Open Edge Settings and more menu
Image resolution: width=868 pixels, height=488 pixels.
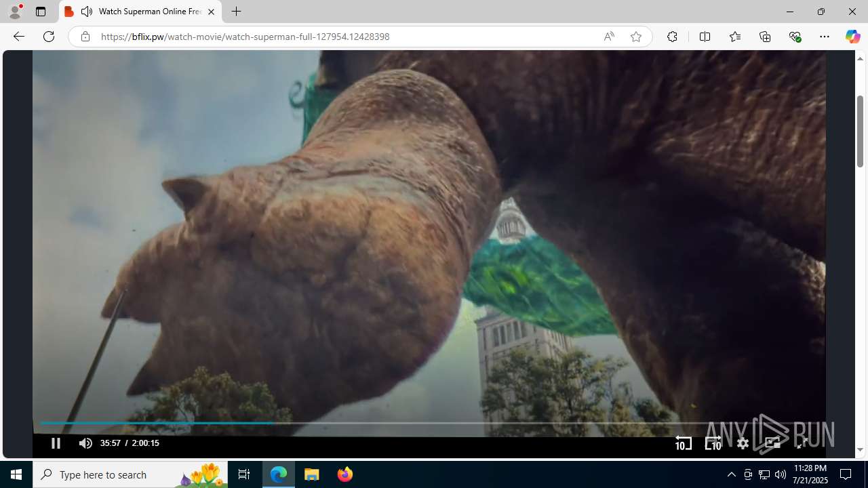pos(825,37)
